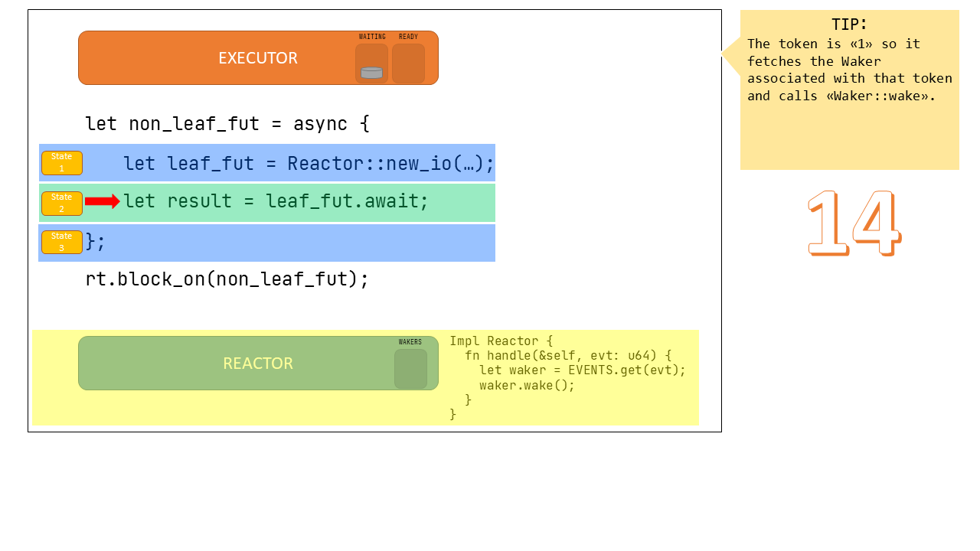Image resolution: width=980 pixels, height=551 pixels.
Task: Click the red arrow pointing at State 2
Action: point(102,201)
